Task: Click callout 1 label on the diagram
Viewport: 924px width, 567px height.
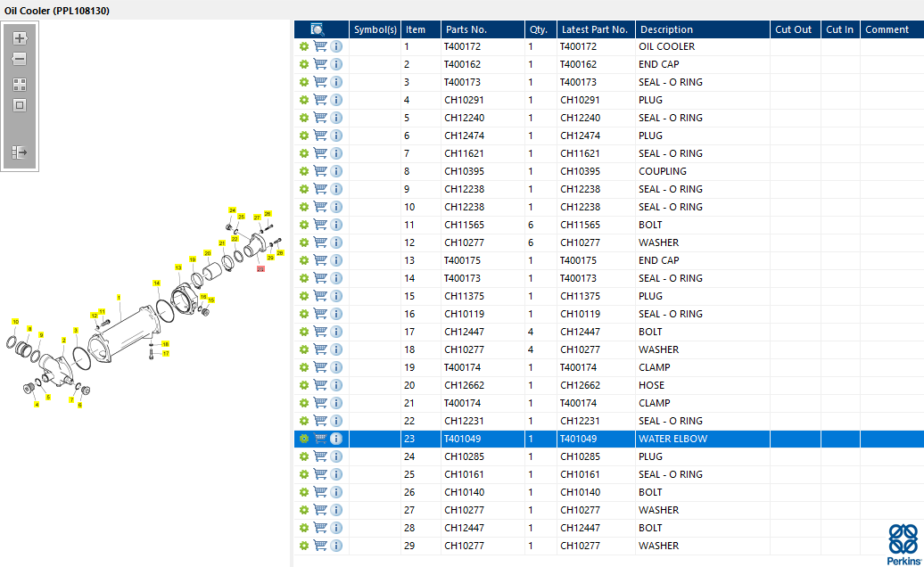Action: tap(119, 298)
